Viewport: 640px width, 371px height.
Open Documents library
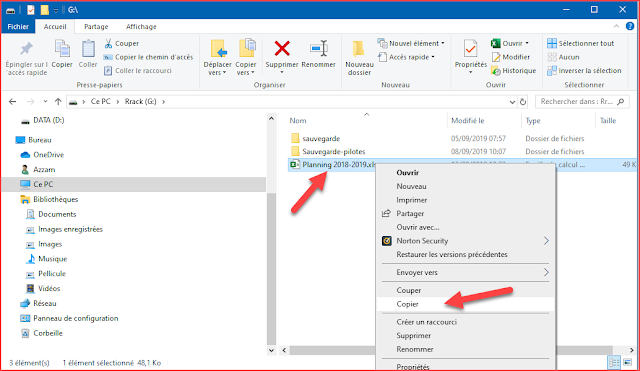point(57,214)
